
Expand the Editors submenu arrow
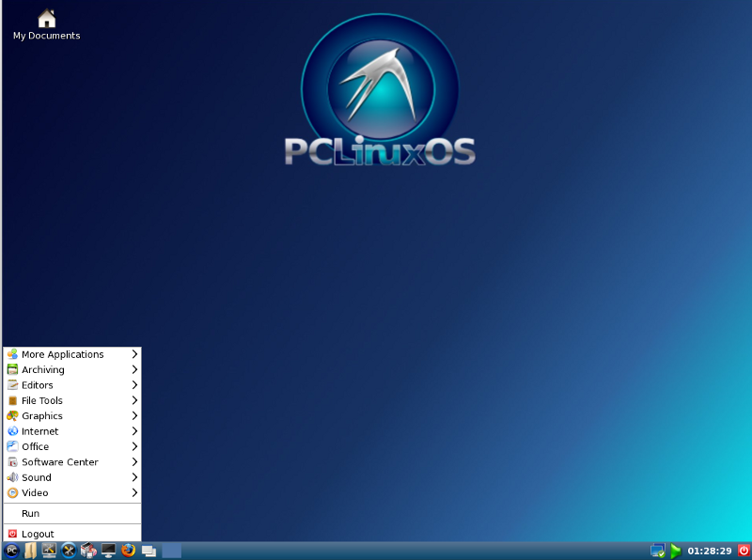(134, 385)
